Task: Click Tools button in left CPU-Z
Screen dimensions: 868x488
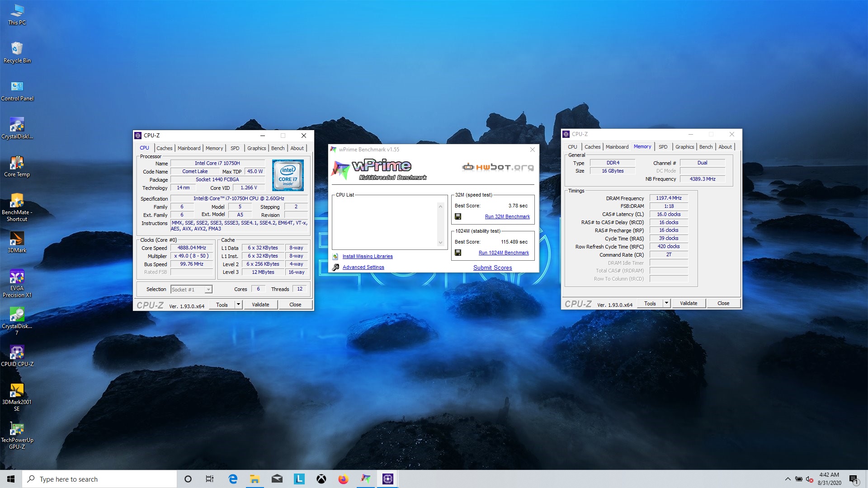Action: [222, 305]
